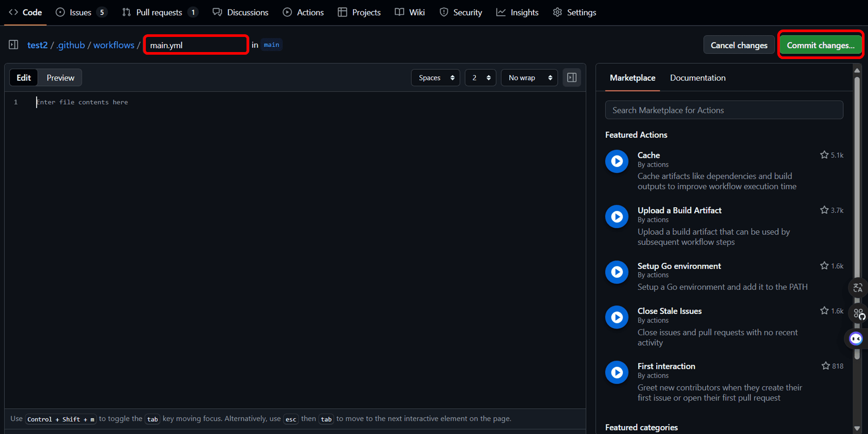The height and width of the screenshot is (434, 868).
Task: Toggle the file tree sidebar icon
Action: [13, 45]
